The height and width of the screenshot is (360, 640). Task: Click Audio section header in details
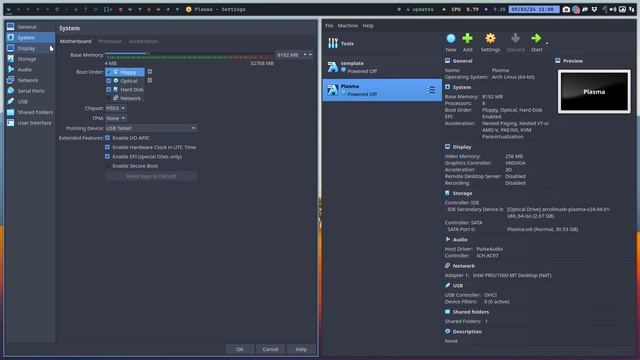point(460,240)
